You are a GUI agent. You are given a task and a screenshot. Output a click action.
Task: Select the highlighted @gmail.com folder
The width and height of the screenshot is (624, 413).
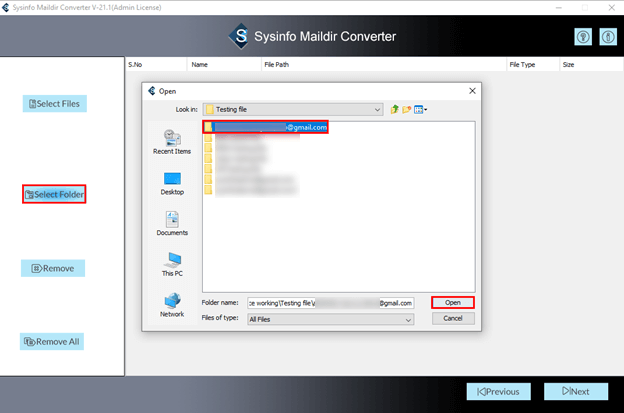265,127
